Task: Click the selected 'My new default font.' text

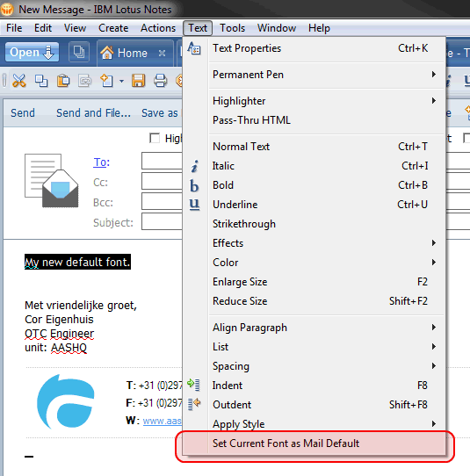Action: pos(77,262)
